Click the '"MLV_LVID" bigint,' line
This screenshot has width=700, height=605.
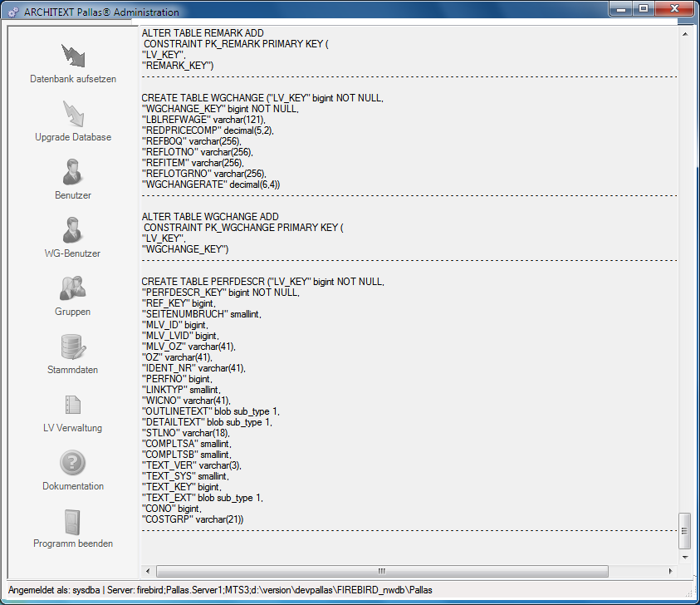(180, 336)
